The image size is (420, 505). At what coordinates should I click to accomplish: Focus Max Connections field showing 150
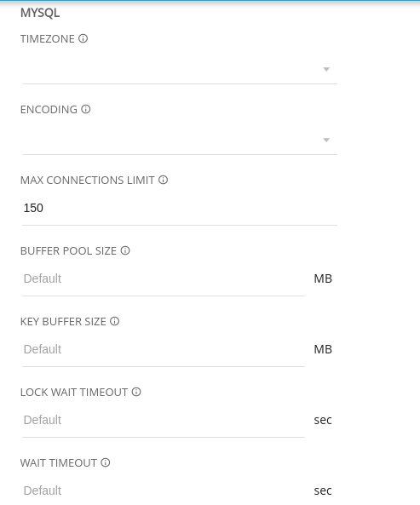(180, 208)
